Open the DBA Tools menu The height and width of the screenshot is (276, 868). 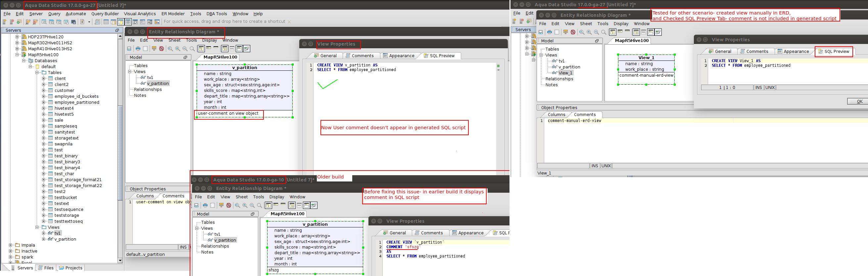[217, 14]
